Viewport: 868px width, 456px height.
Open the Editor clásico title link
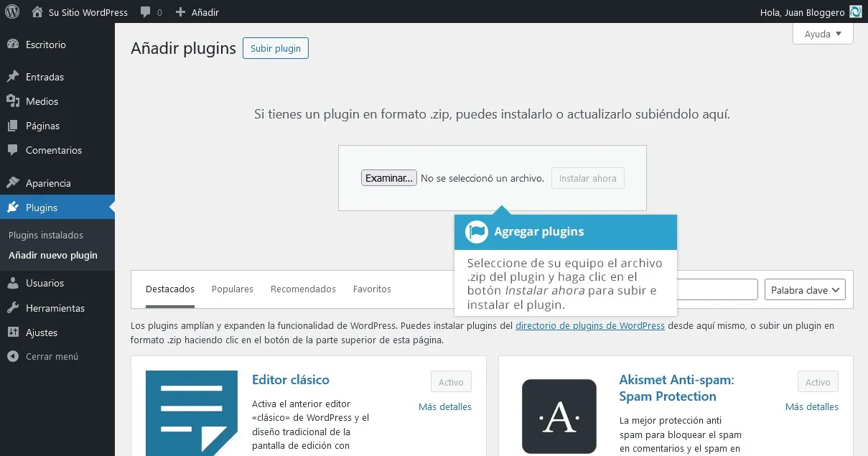291,380
